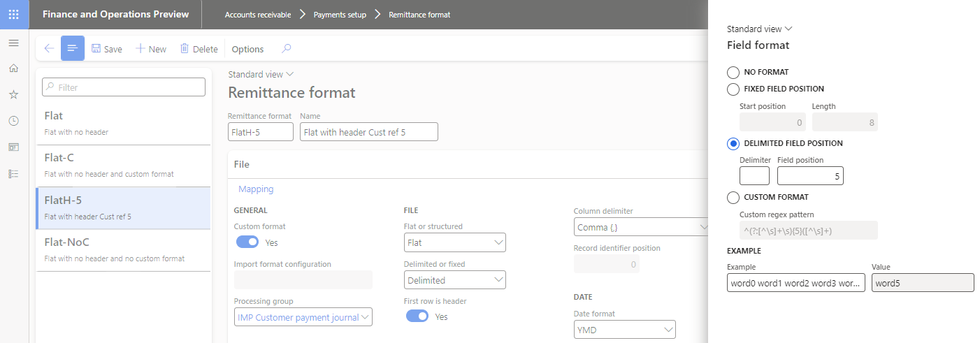Open Favorites star in the sidebar
Viewport: 980px width, 343px height.
coord(13,94)
